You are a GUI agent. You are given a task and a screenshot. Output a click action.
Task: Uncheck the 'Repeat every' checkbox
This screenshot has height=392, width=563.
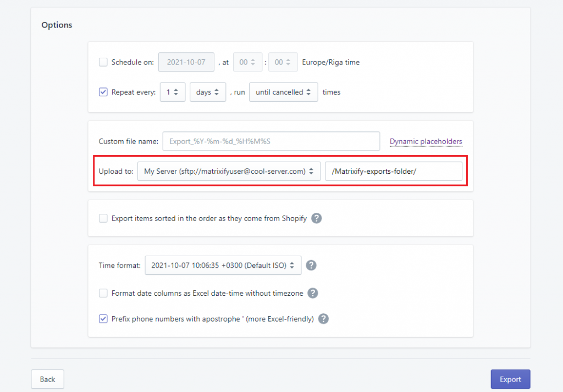tap(103, 92)
